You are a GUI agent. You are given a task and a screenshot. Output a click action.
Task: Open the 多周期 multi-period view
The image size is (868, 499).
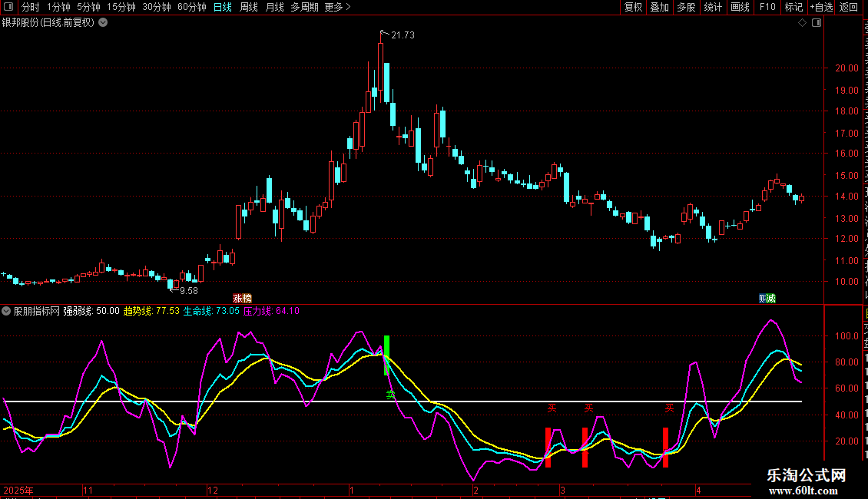304,7
